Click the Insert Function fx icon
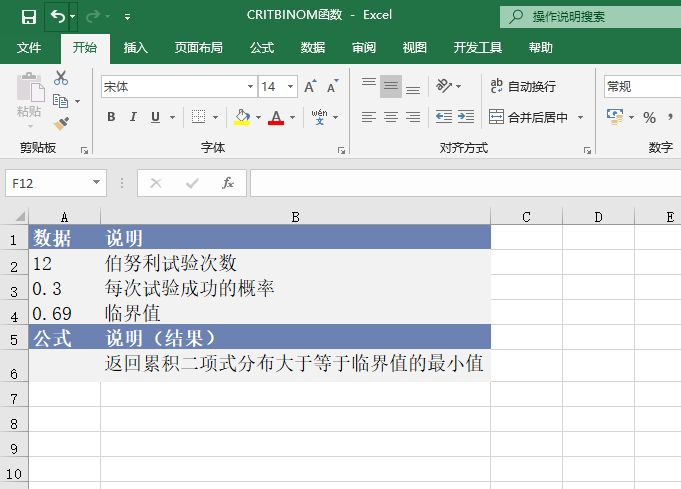The image size is (681, 489). [x=228, y=183]
